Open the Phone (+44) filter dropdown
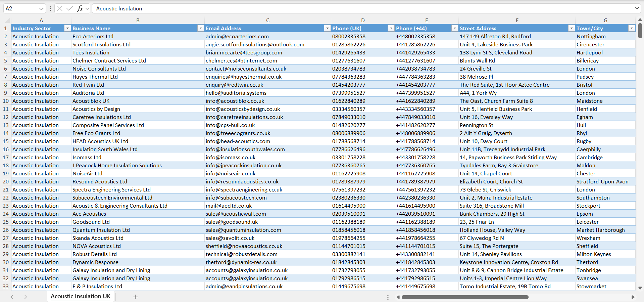This screenshot has width=644, height=302. [x=455, y=28]
